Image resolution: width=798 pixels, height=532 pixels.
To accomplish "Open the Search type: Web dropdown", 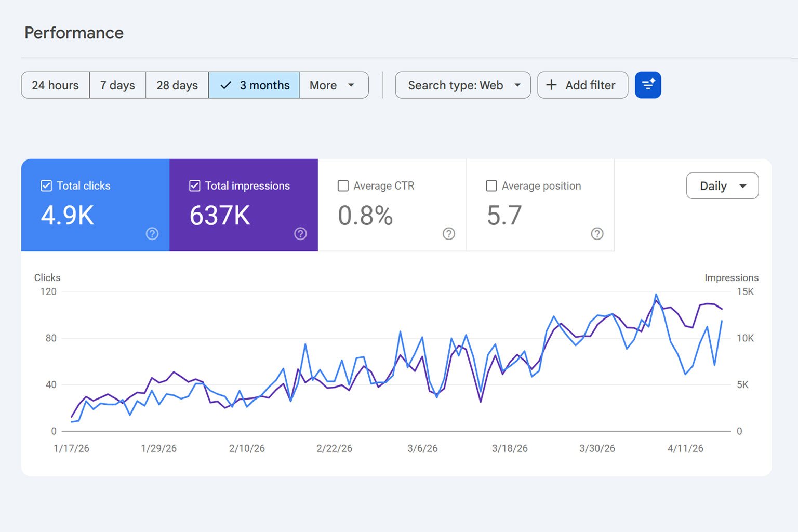I will [x=462, y=85].
